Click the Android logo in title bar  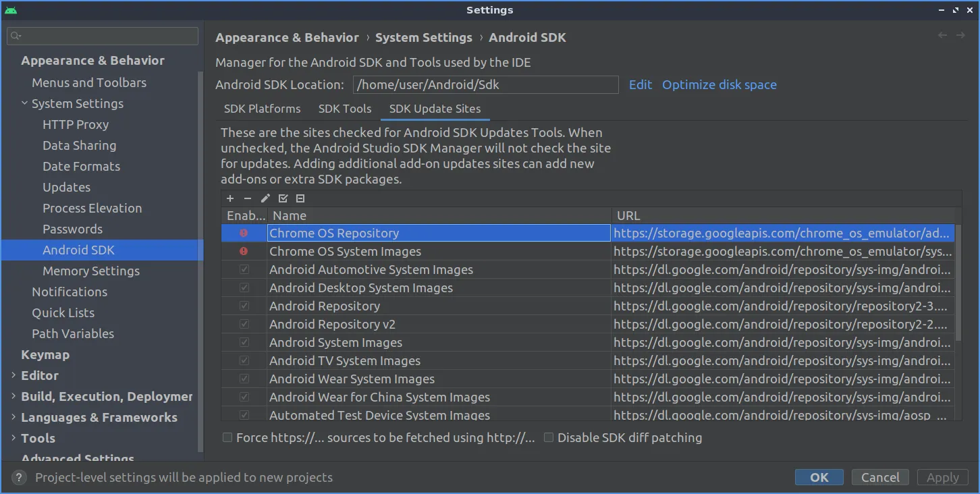(x=11, y=10)
